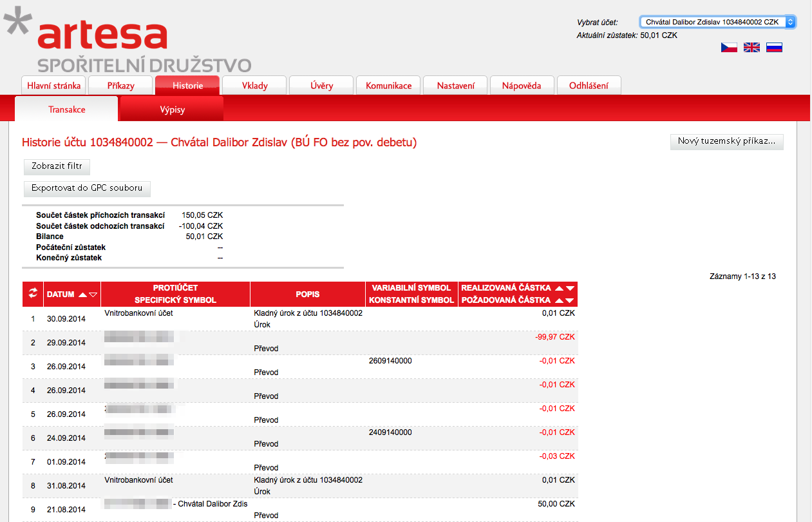Switch language to English flag
The width and height of the screenshot is (812, 522).
click(751, 47)
